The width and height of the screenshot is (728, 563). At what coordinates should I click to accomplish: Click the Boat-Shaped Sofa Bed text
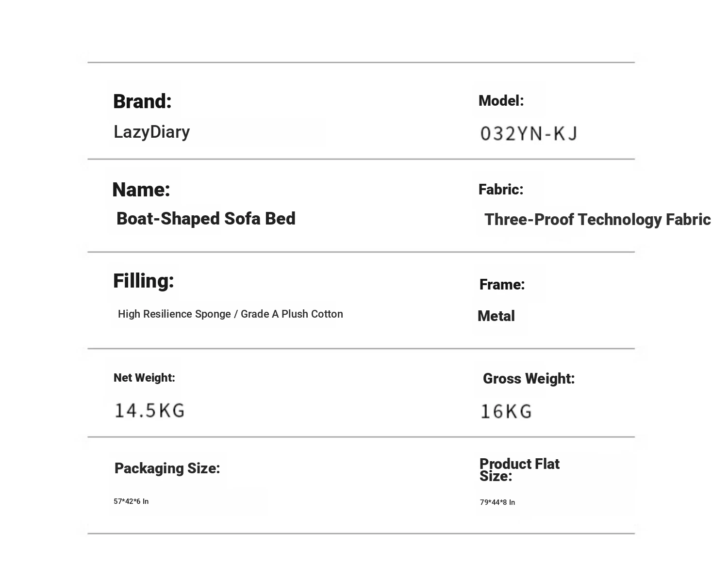pos(206,219)
